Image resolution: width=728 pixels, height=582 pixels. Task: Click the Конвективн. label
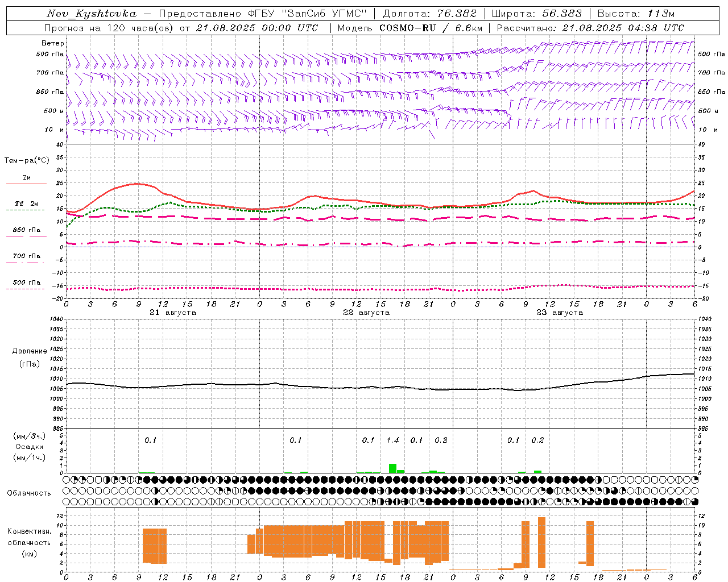29,531
